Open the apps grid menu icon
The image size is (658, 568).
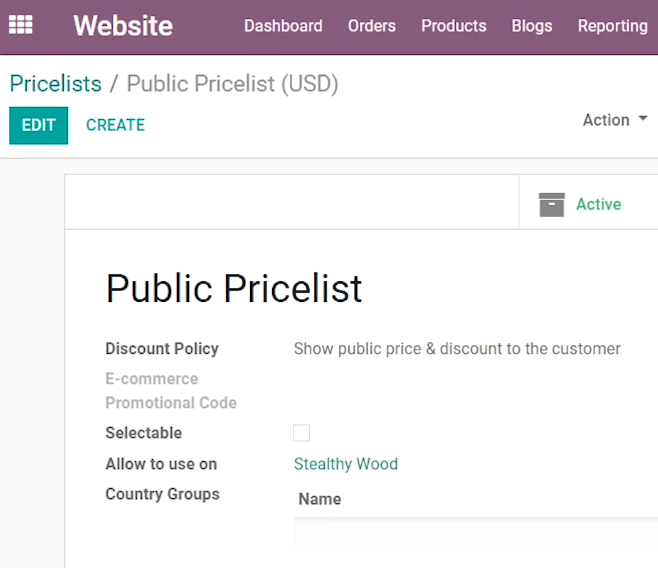(21, 25)
